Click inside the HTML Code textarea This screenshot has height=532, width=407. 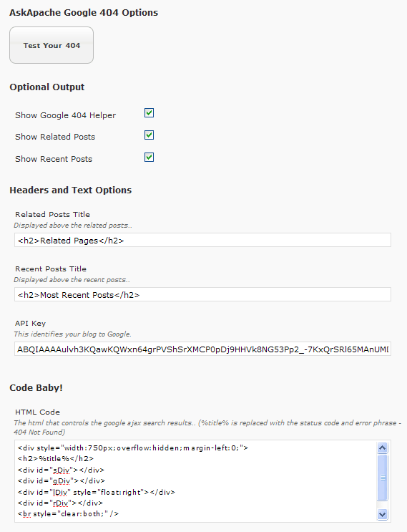[196, 481]
